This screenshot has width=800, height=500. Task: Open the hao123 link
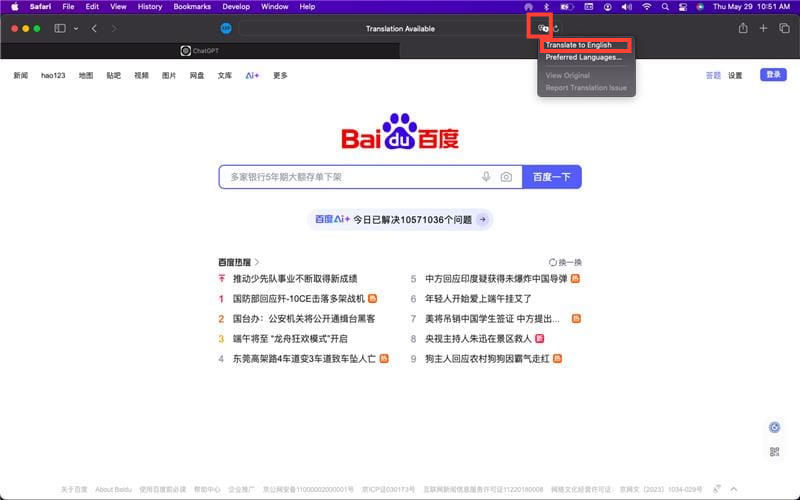click(x=53, y=75)
